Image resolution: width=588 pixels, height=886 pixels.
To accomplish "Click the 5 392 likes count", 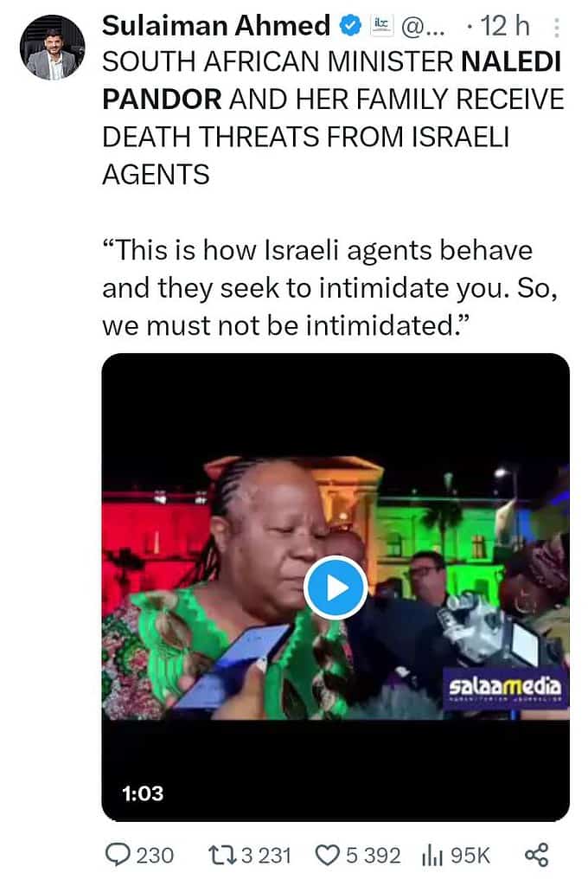I will click(373, 855).
